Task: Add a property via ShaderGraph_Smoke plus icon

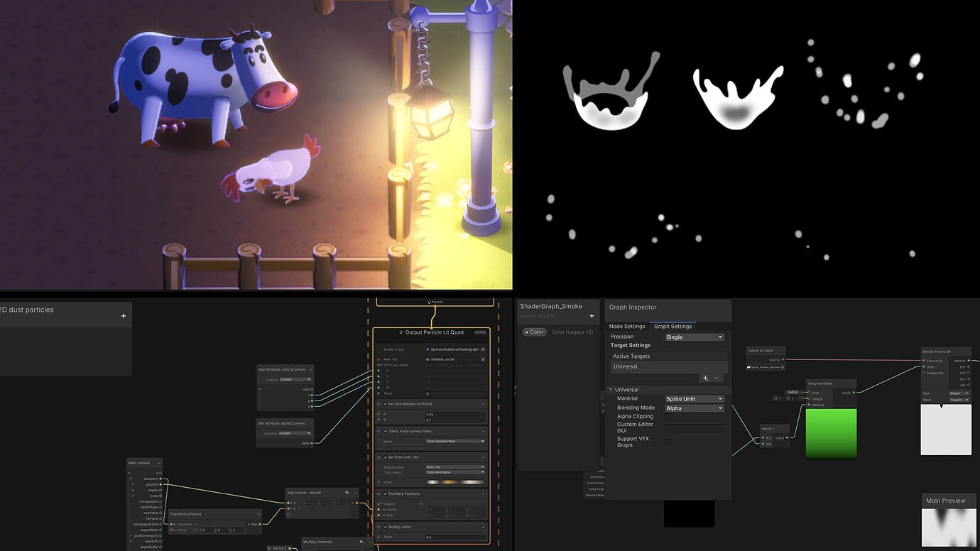Action: click(591, 317)
